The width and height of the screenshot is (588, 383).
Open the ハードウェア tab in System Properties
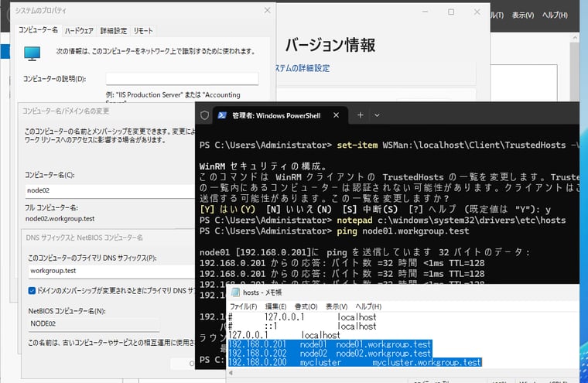(79, 31)
